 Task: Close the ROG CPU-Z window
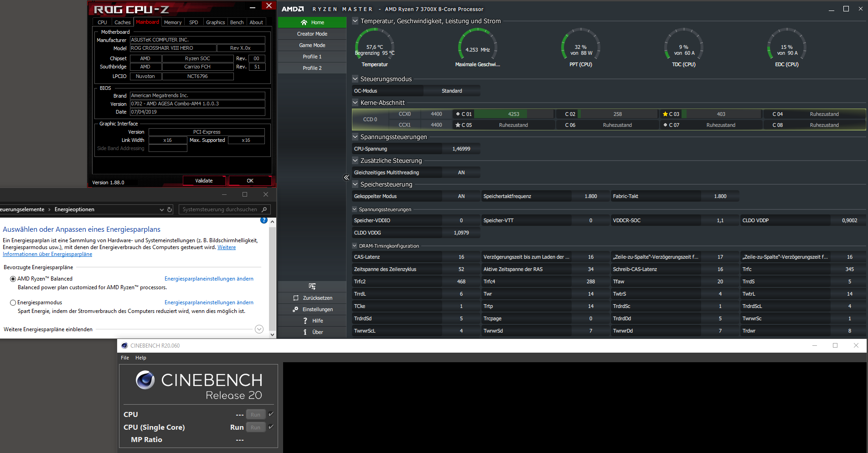click(269, 5)
